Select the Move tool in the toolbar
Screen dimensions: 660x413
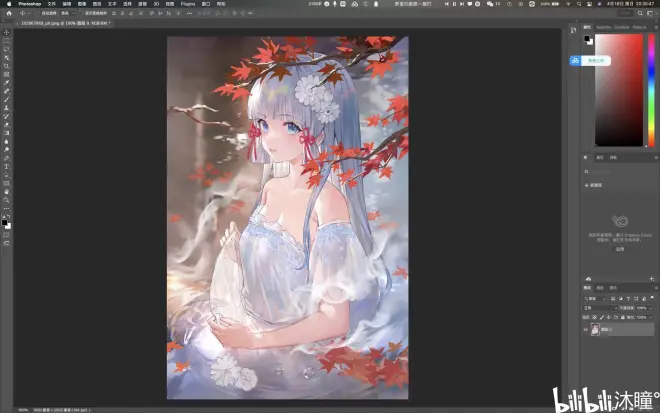pyautogui.click(x=6, y=32)
